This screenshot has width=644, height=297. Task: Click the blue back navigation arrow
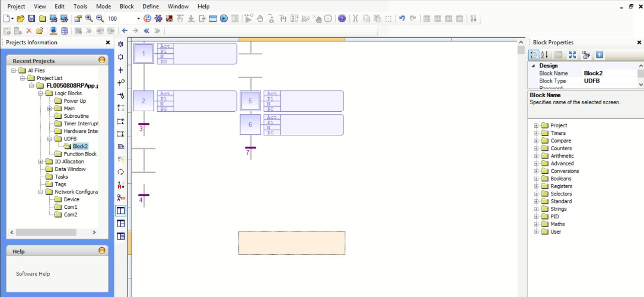point(124,30)
